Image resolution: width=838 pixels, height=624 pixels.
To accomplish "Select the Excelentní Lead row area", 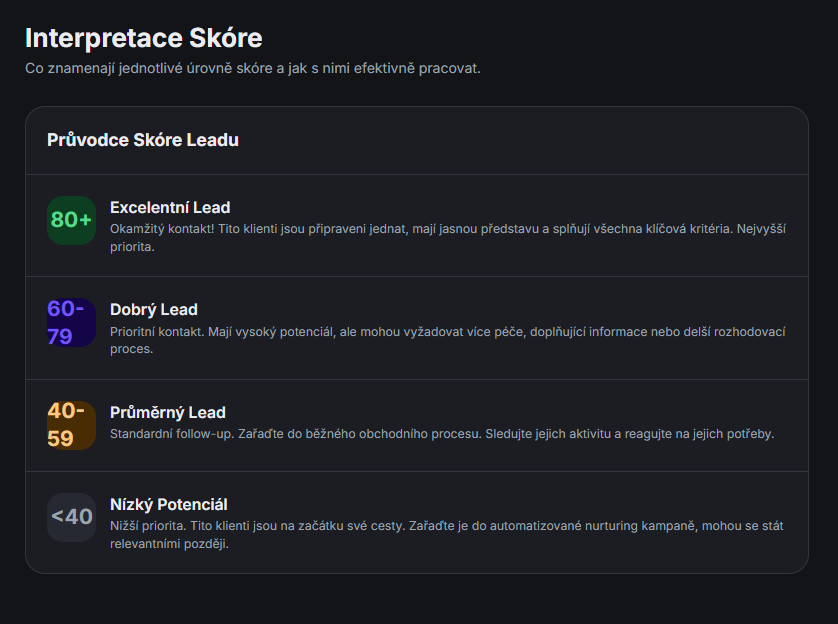I will click(419, 224).
